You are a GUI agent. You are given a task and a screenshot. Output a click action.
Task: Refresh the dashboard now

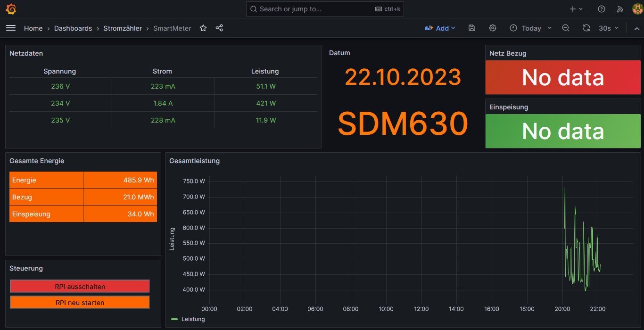[586, 28]
